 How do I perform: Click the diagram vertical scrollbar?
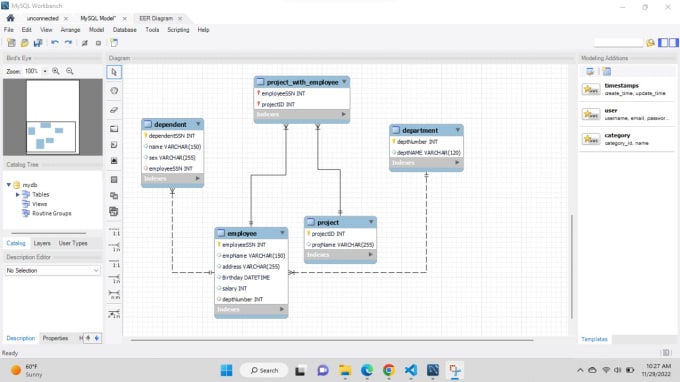(x=572, y=266)
